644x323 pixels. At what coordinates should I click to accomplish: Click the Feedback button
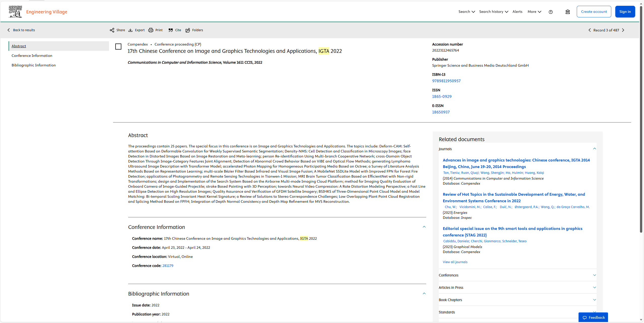click(593, 317)
